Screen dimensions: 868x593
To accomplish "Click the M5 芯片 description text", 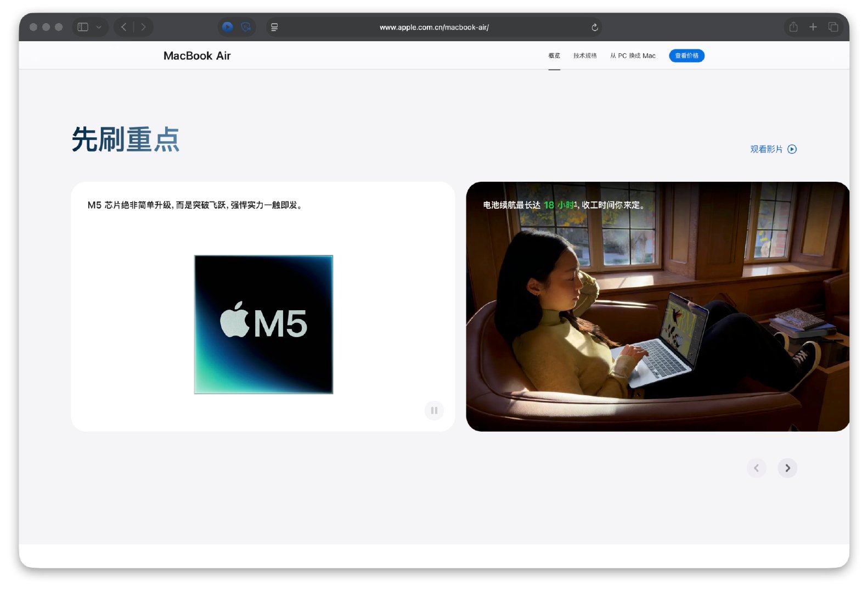I will (195, 205).
